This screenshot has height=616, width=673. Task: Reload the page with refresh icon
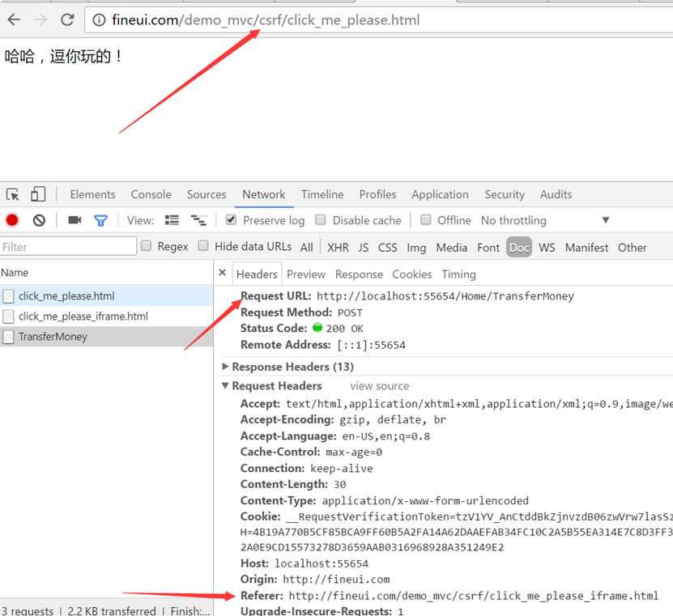(x=67, y=19)
